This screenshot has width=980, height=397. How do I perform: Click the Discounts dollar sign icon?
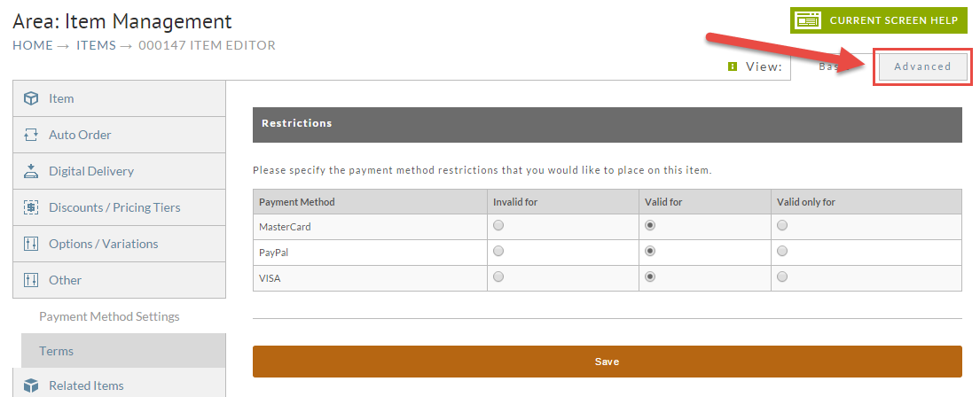click(31, 207)
